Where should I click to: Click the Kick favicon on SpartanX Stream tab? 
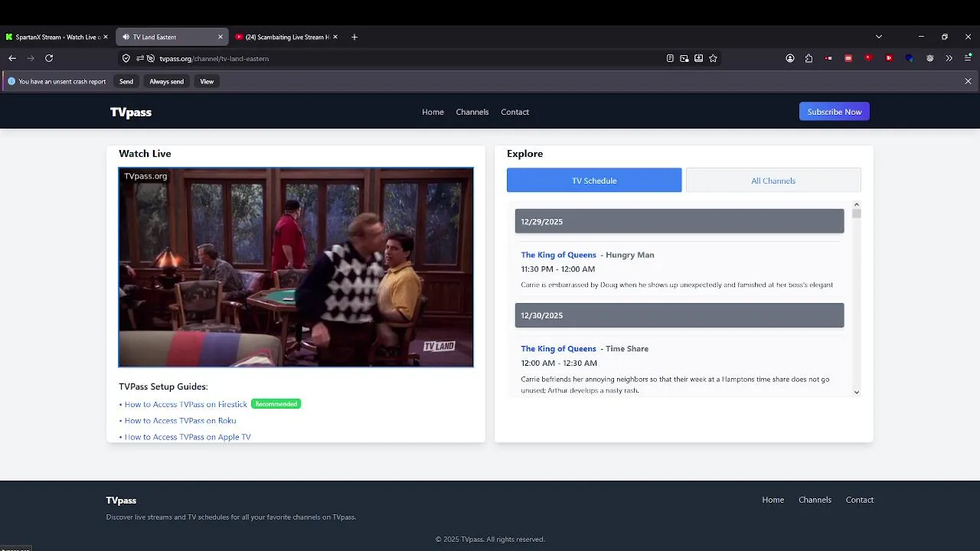tap(9, 37)
